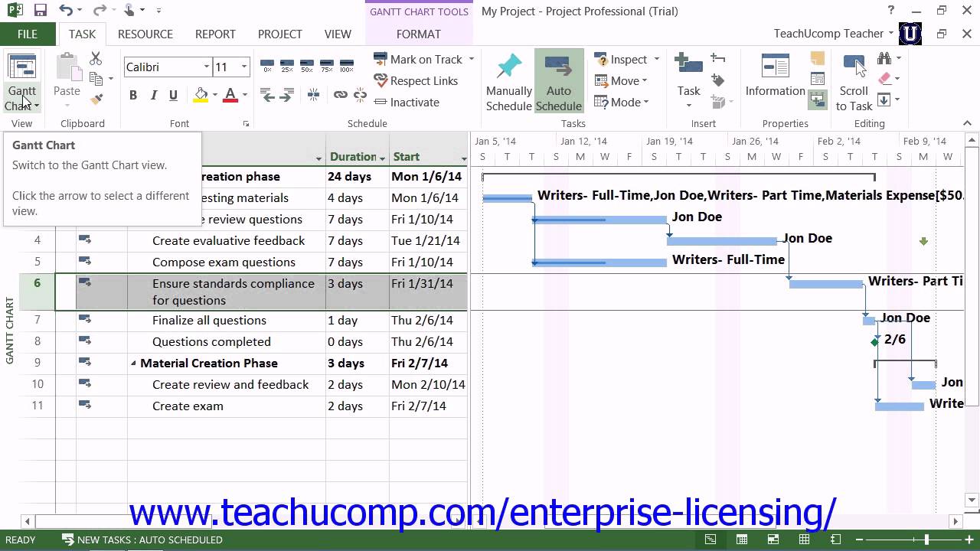Switch to REPORT tab

tap(215, 34)
